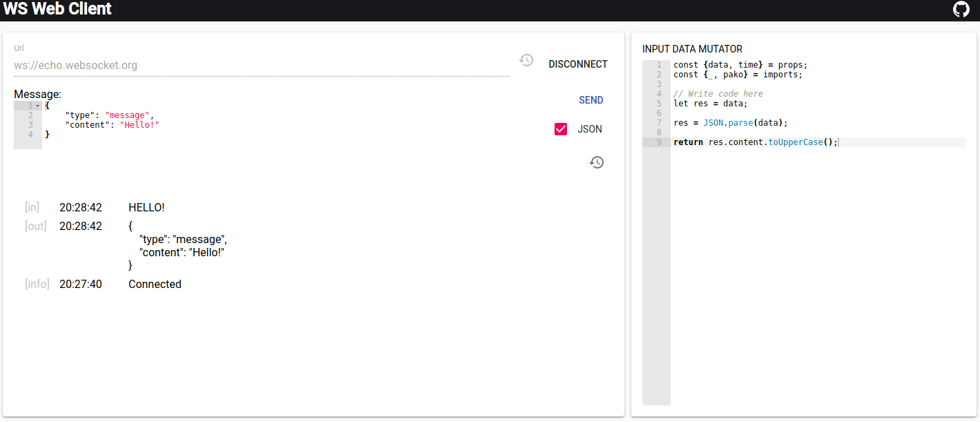Click the HELLO! incoming log entry
The width and height of the screenshot is (980, 422).
[146, 207]
